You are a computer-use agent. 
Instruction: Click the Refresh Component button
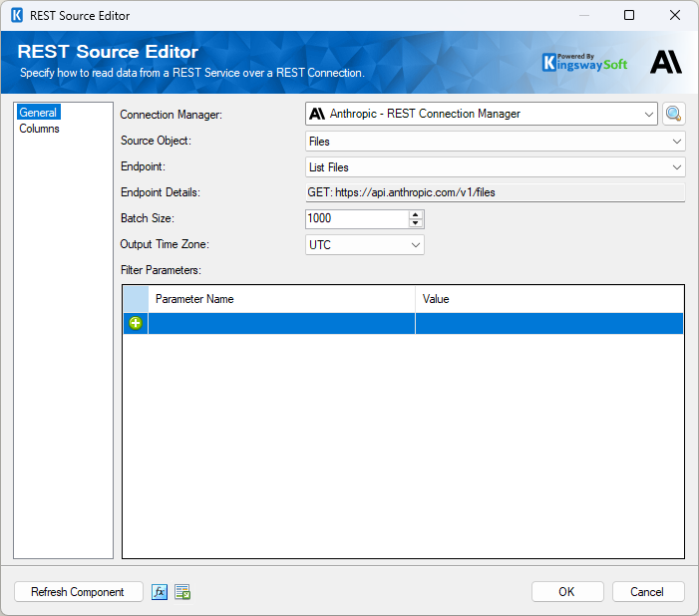coord(78,592)
